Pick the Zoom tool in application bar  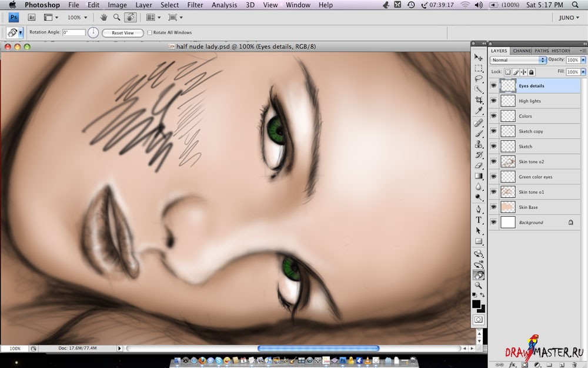click(x=117, y=17)
